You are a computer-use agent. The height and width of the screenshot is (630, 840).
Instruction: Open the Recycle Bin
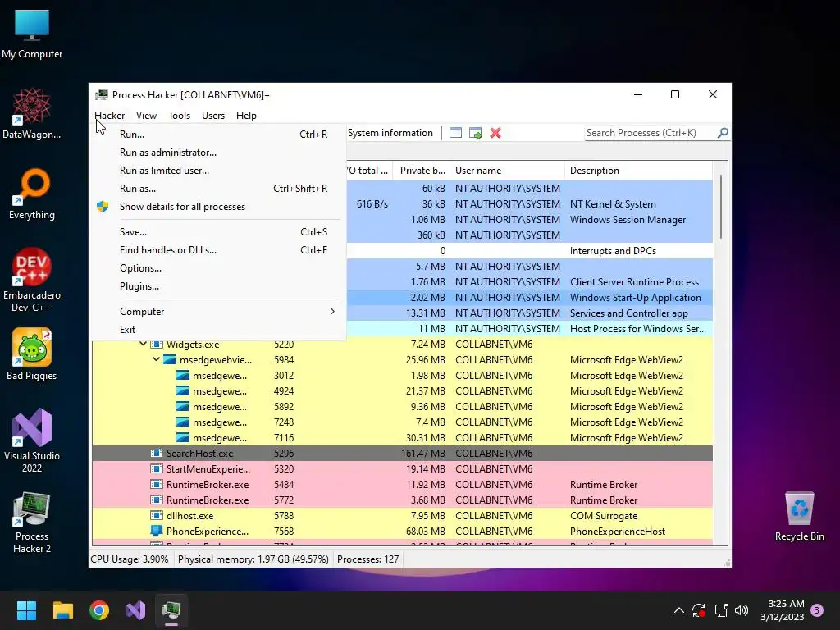[799, 517]
